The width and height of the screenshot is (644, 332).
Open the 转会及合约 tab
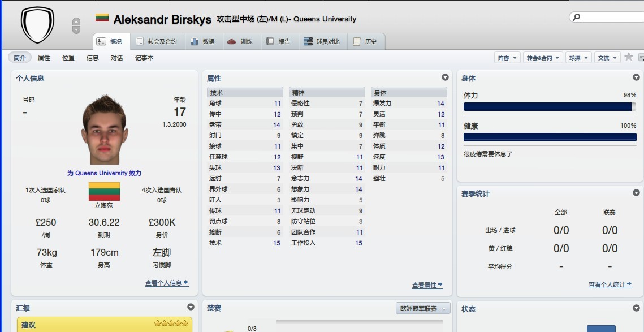point(158,41)
